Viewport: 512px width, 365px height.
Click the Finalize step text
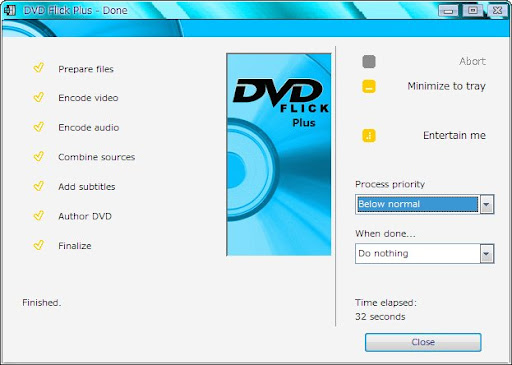(x=75, y=246)
